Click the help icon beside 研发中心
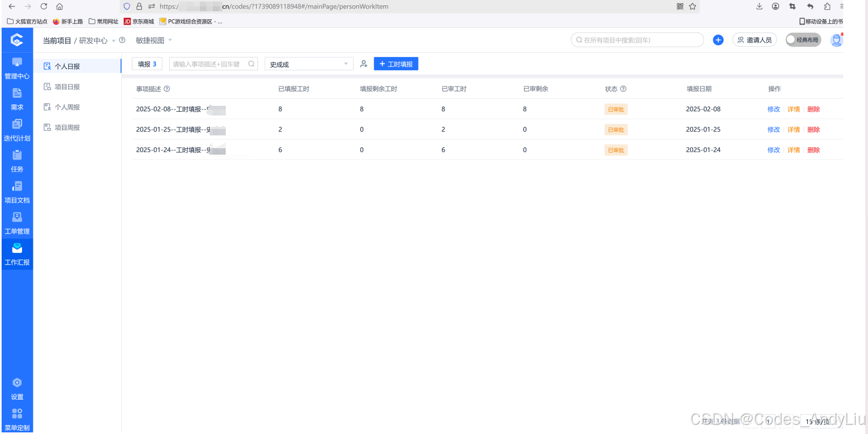Screen dimensions: 868x434 pyautogui.click(x=122, y=40)
